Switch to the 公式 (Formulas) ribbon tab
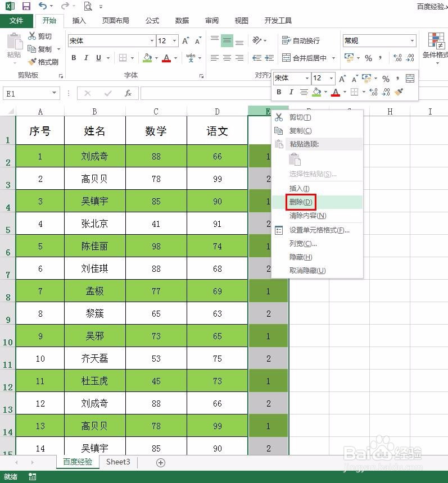 pyautogui.click(x=152, y=21)
